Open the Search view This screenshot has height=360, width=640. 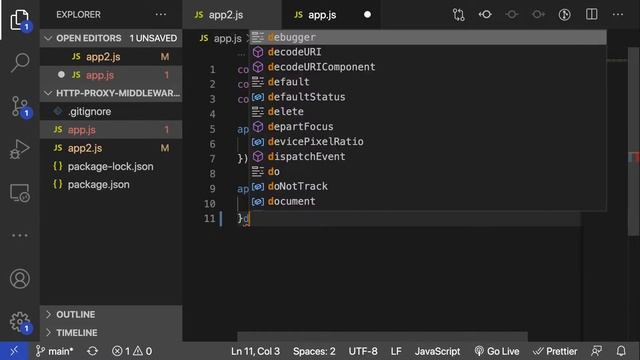(20, 63)
